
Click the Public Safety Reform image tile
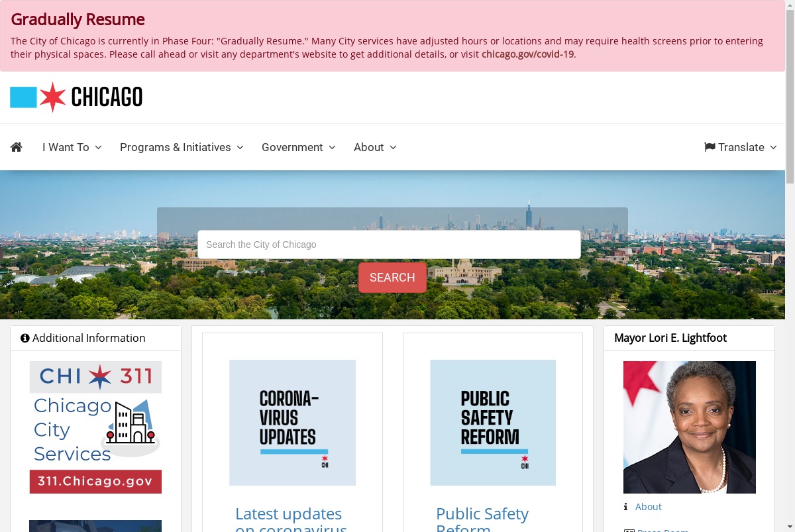coord(493,423)
